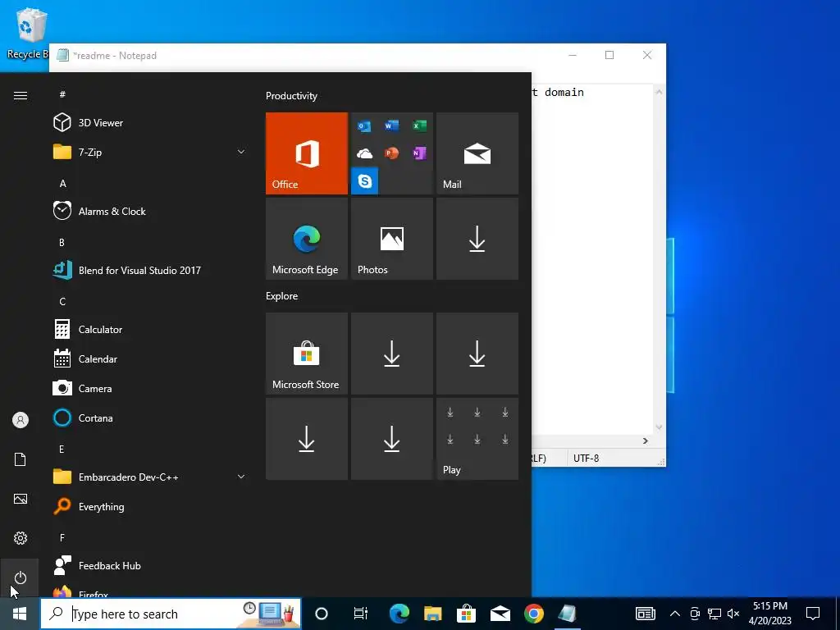Open Outlook in the Office apps tile
The height and width of the screenshot is (630, 840).
point(365,126)
